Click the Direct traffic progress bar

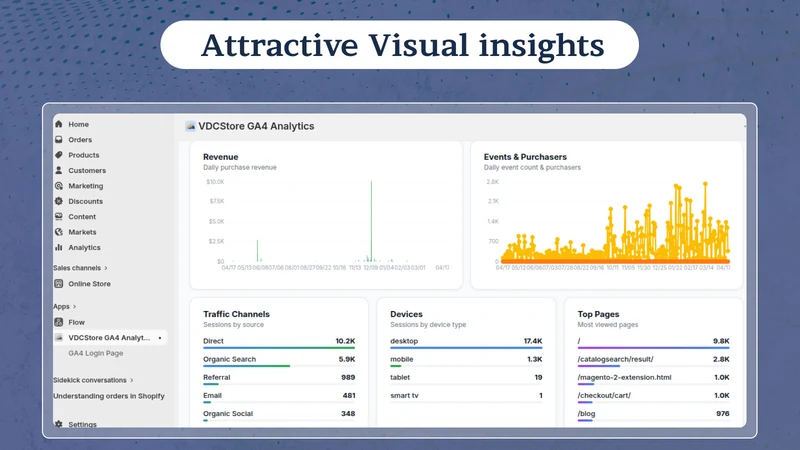tap(279, 348)
